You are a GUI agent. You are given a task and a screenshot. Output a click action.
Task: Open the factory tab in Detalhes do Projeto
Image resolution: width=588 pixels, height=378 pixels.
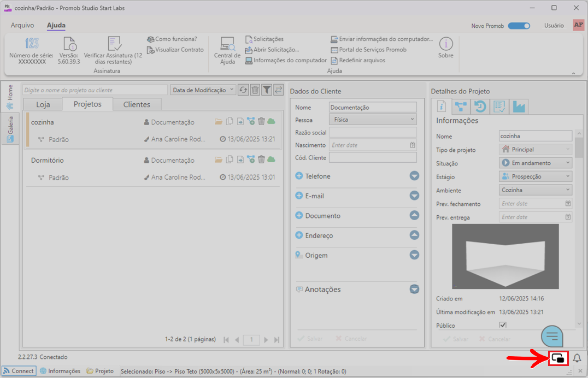click(519, 107)
